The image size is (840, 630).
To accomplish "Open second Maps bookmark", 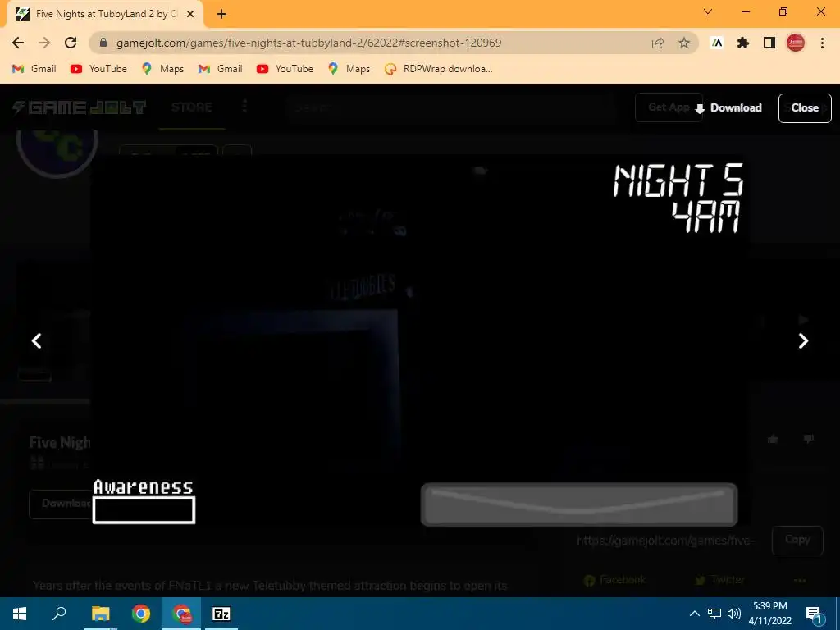I will click(x=349, y=69).
